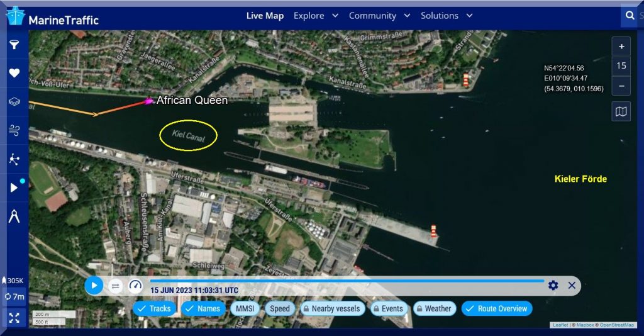The width and height of the screenshot is (644, 336).
Task: Click the map type selector icon
Action: pyautogui.click(x=621, y=111)
